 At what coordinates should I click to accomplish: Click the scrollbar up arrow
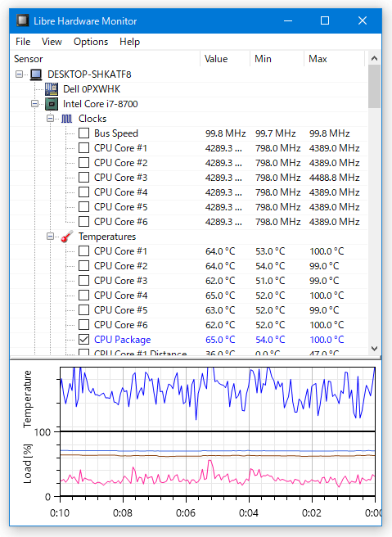[374, 58]
